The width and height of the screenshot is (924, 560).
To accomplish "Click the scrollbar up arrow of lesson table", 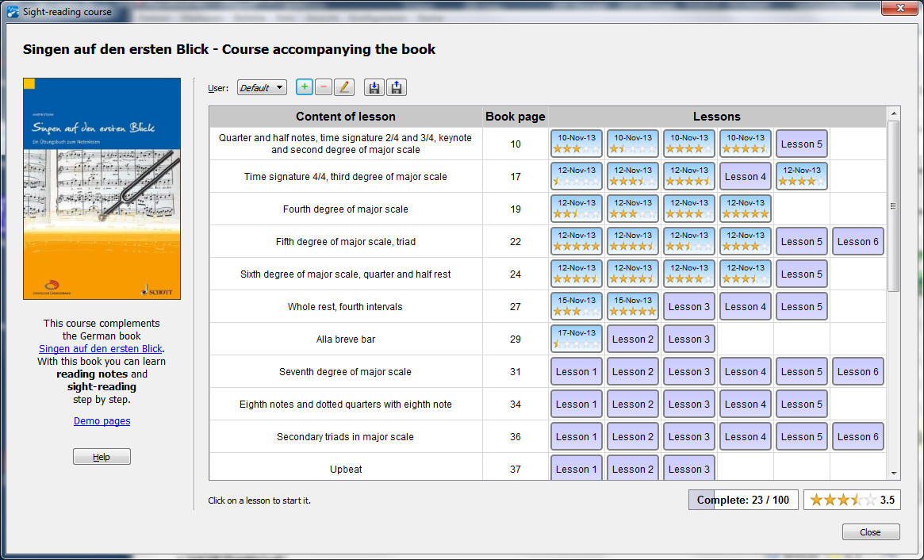I will pyautogui.click(x=894, y=113).
